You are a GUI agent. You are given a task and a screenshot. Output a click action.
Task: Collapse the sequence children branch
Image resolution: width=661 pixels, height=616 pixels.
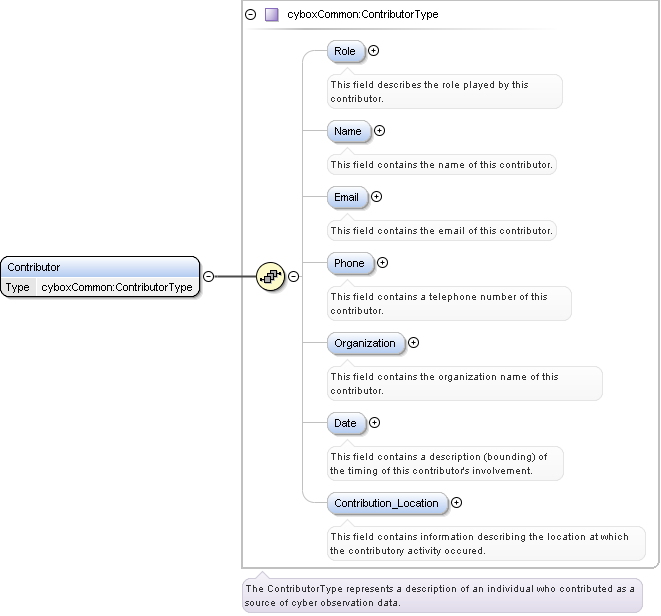[294, 277]
